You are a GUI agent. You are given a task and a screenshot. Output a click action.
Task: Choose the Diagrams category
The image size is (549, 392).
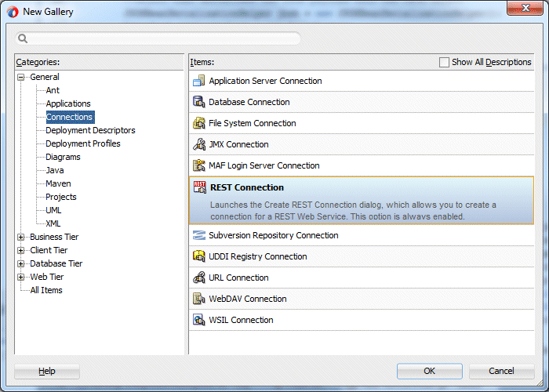pos(63,157)
